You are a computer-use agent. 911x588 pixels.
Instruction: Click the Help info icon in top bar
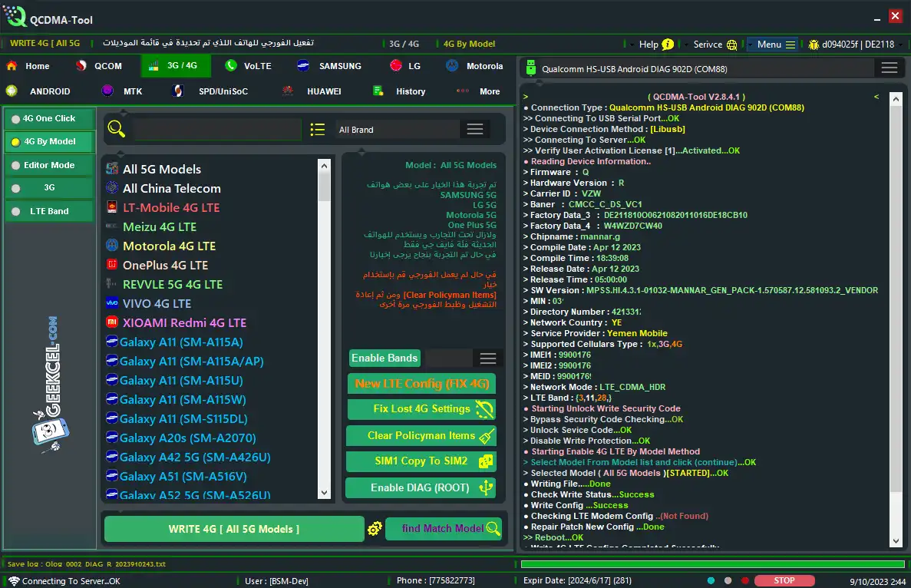coord(668,45)
